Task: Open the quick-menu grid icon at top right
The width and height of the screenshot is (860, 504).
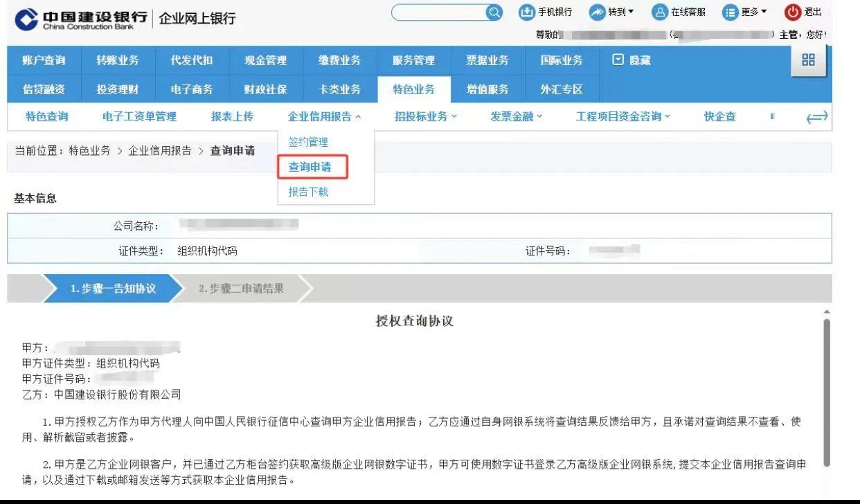Action: coord(808,60)
